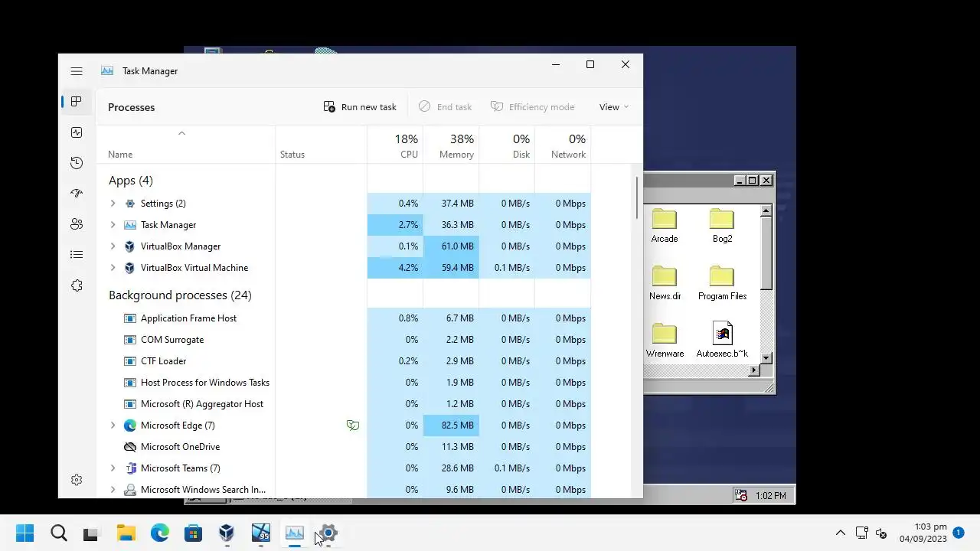
Task: Open the Services page in sidebar
Action: 77,285
